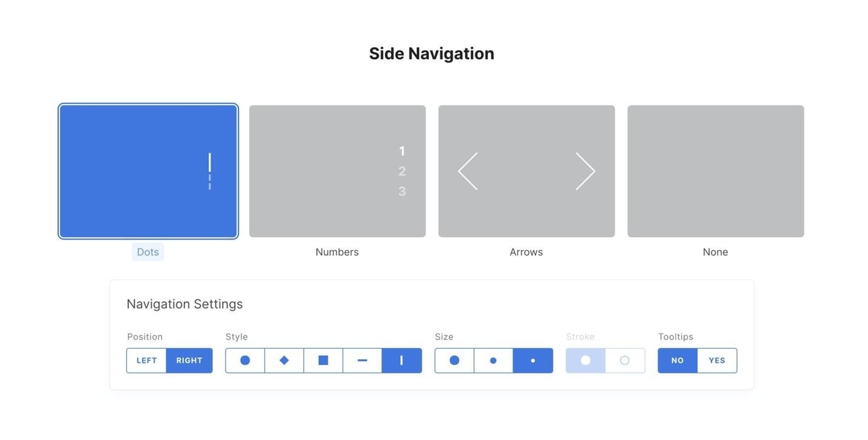The image size is (868, 440).
Task: Select the horizontal dash style icon
Action: pos(362,360)
